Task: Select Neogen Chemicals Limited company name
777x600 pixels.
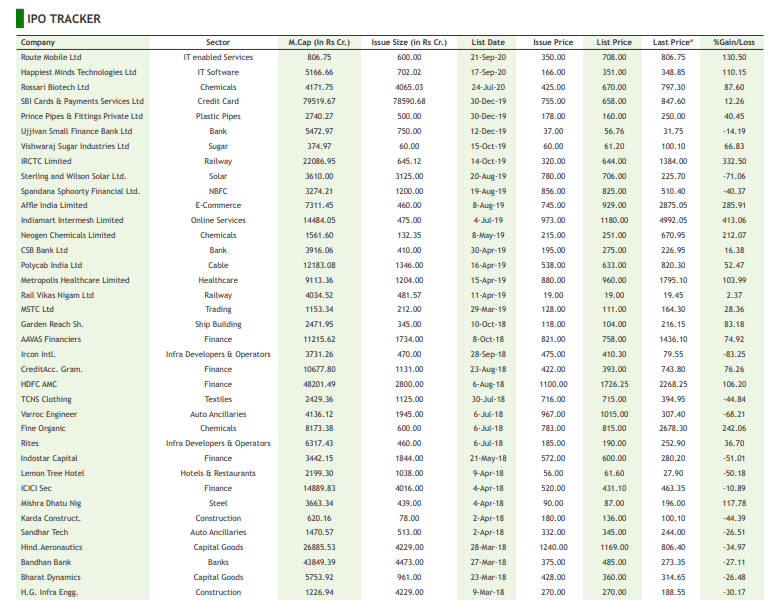Action: [68, 235]
